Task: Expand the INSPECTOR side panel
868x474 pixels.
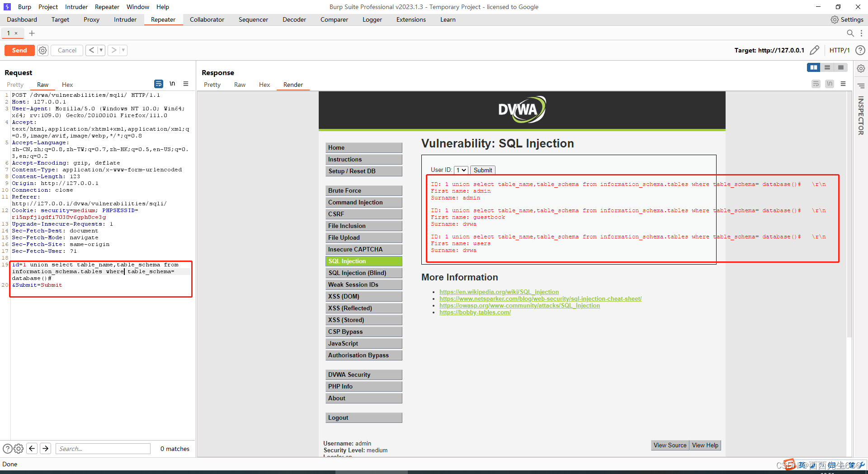Action: pyautogui.click(x=861, y=116)
